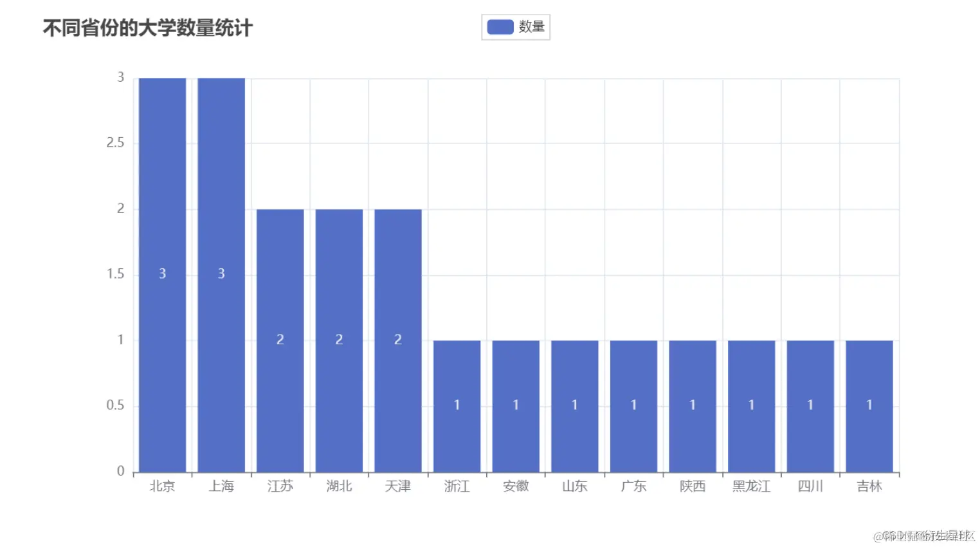
Task: Click the blue color swatch in the legend
Action: coord(499,26)
